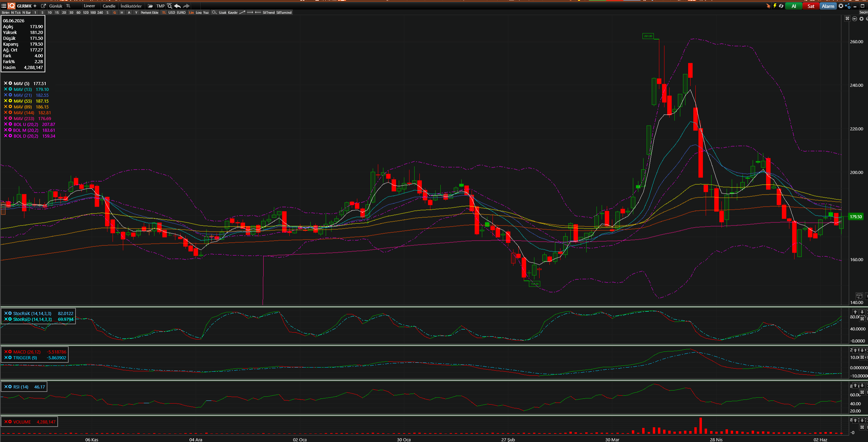Open the hamburger menu icon
The image size is (868, 442).
[4, 6]
